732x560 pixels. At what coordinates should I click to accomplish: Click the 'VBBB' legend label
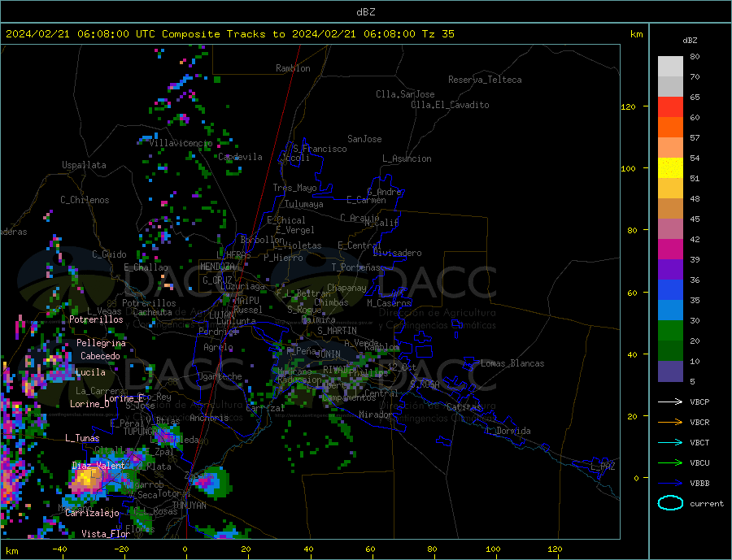tap(699, 483)
